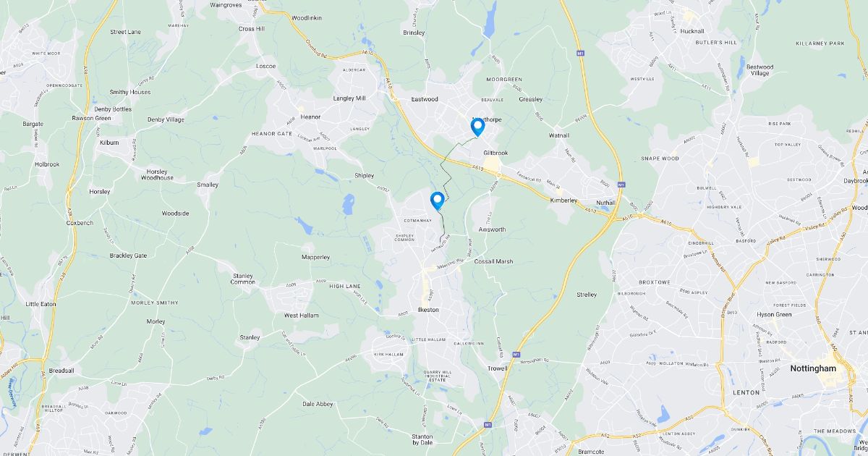Viewport: 868px width, 456px height.
Task: Select the Kimberley place label
Action: click(x=564, y=199)
